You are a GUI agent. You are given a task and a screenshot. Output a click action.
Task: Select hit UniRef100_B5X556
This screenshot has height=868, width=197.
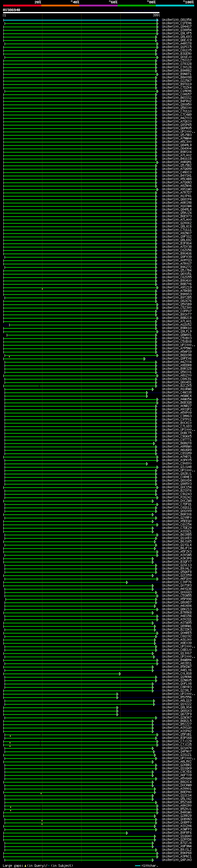[x=176, y=697]
